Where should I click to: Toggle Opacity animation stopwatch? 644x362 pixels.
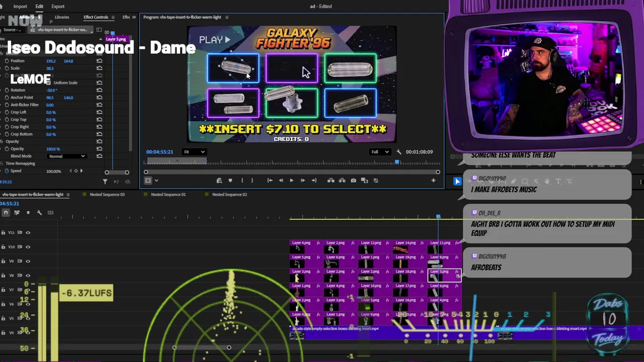pos(7,149)
